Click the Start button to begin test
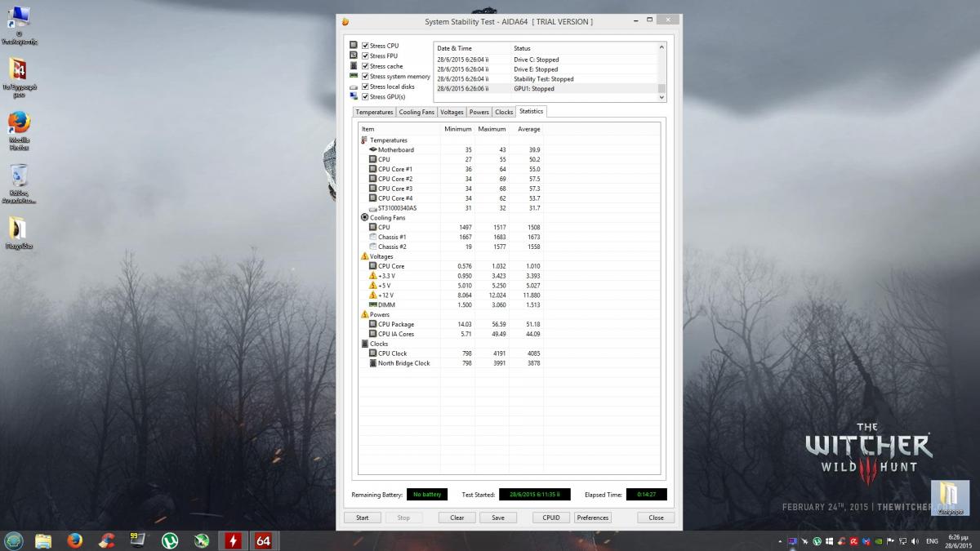 point(363,518)
